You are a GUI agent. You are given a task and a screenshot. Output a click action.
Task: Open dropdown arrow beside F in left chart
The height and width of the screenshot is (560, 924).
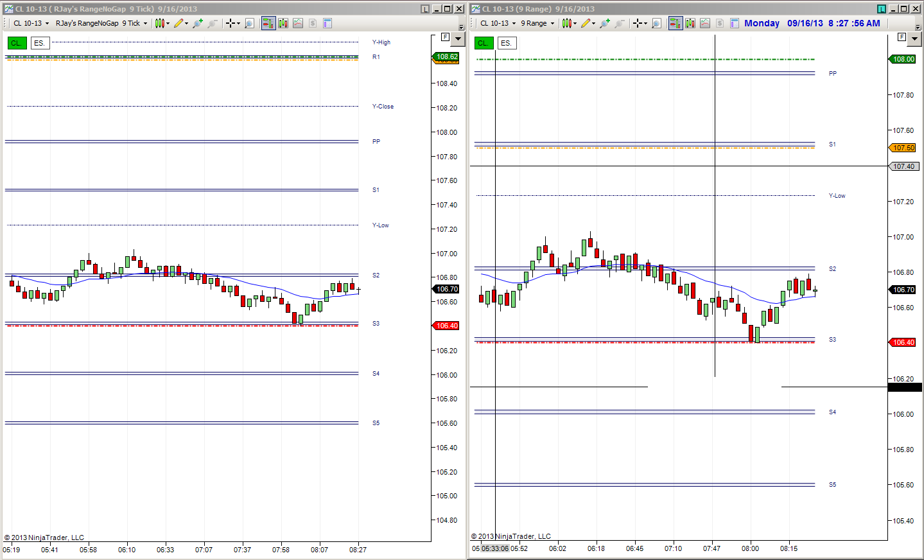(458, 39)
